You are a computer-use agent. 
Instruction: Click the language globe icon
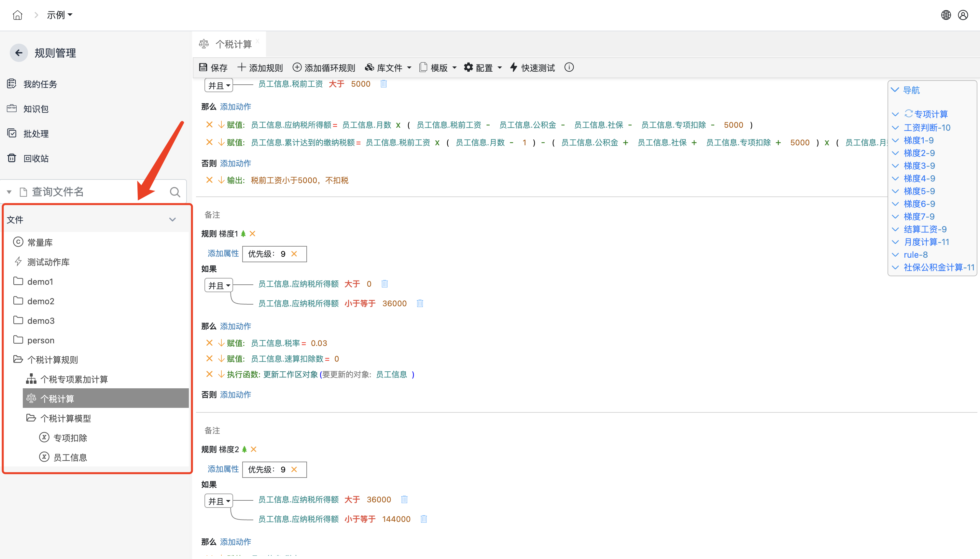pos(946,15)
